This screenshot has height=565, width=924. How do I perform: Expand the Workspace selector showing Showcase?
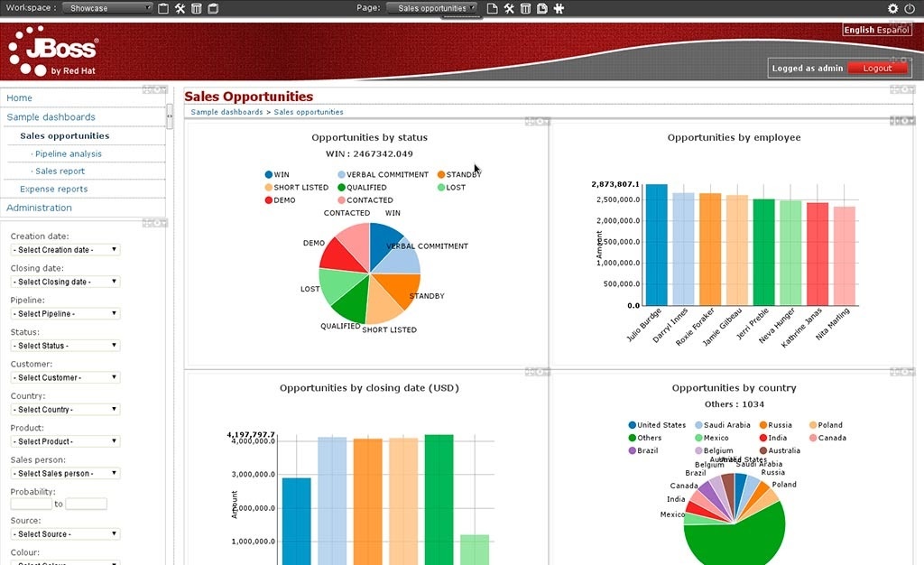click(x=106, y=7)
